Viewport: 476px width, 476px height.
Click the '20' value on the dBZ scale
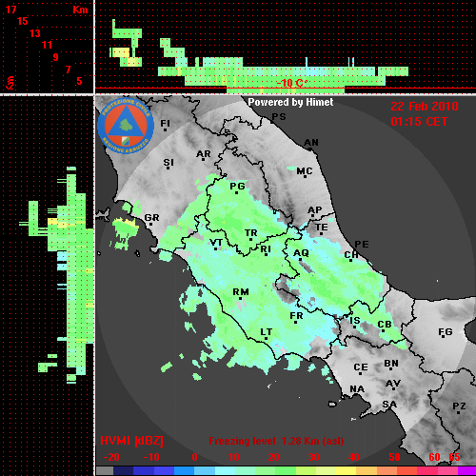pyautogui.click(x=273, y=457)
